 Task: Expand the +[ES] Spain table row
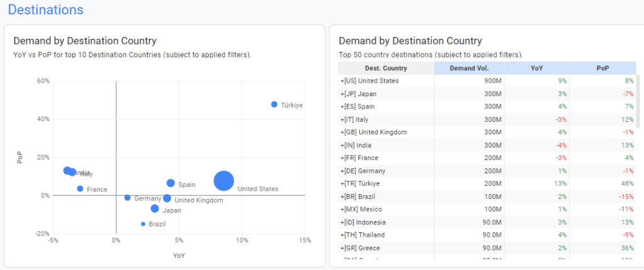(342, 106)
